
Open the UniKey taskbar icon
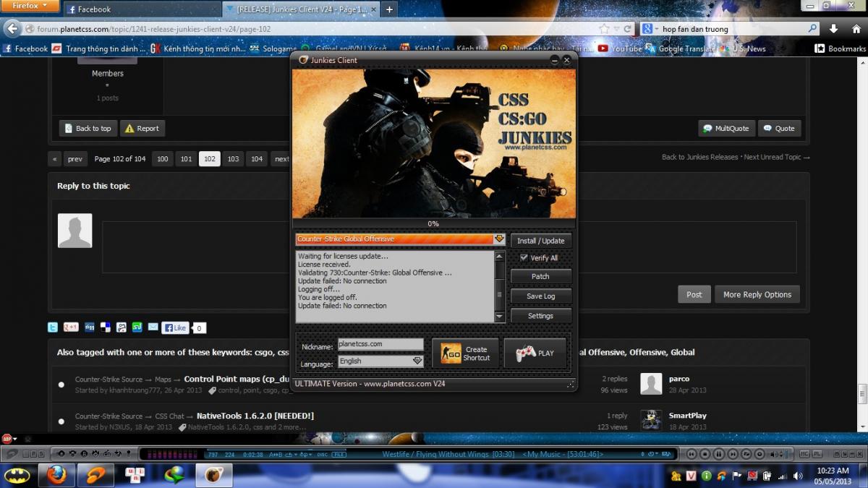135,475
